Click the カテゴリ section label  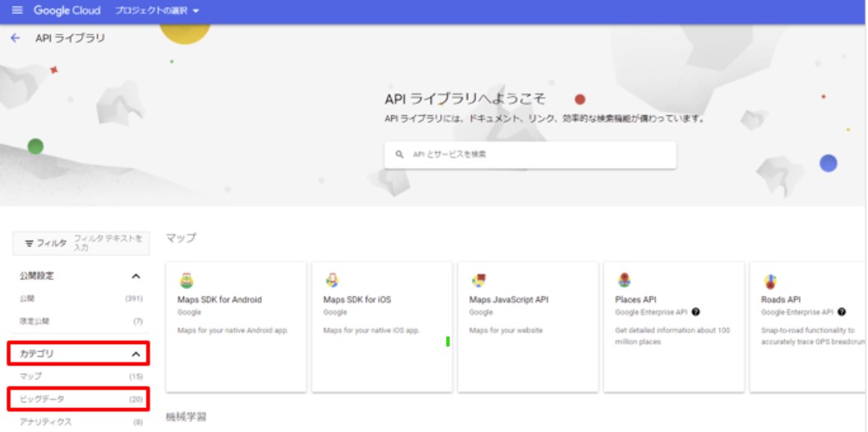click(x=36, y=355)
